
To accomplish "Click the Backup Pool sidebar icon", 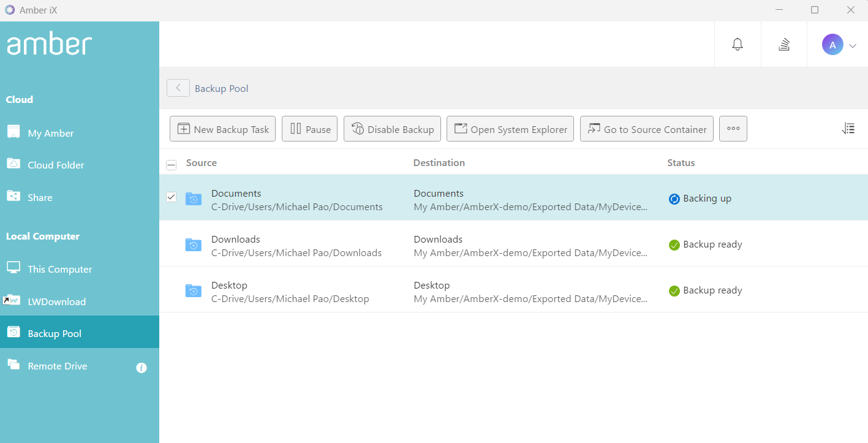I will tap(13, 332).
